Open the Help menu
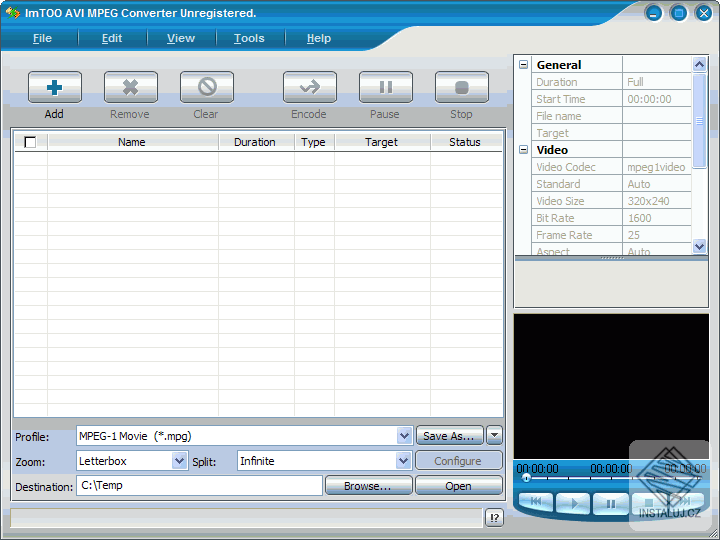 319,38
